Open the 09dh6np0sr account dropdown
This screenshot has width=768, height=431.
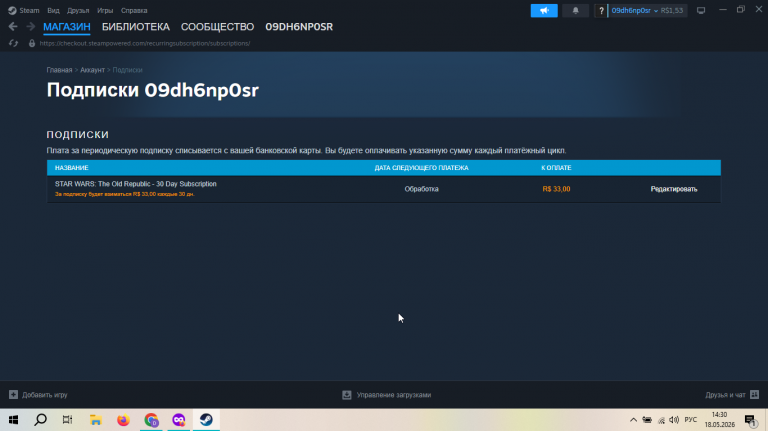pyautogui.click(x=634, y=10)
